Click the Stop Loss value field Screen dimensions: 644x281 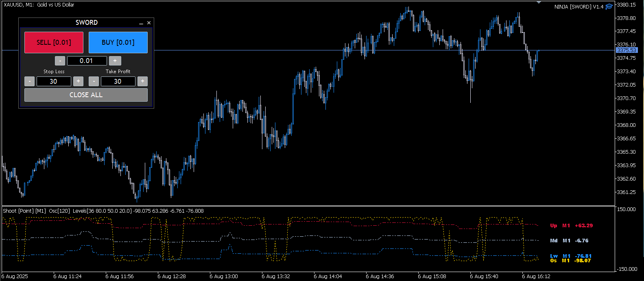[54, 81]
